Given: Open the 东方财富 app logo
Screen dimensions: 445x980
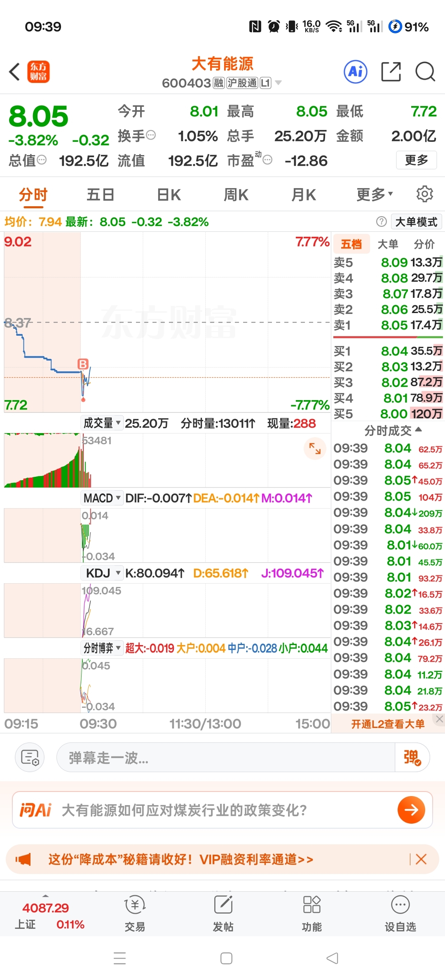Looking at the screenshot, I should [38, 72].
